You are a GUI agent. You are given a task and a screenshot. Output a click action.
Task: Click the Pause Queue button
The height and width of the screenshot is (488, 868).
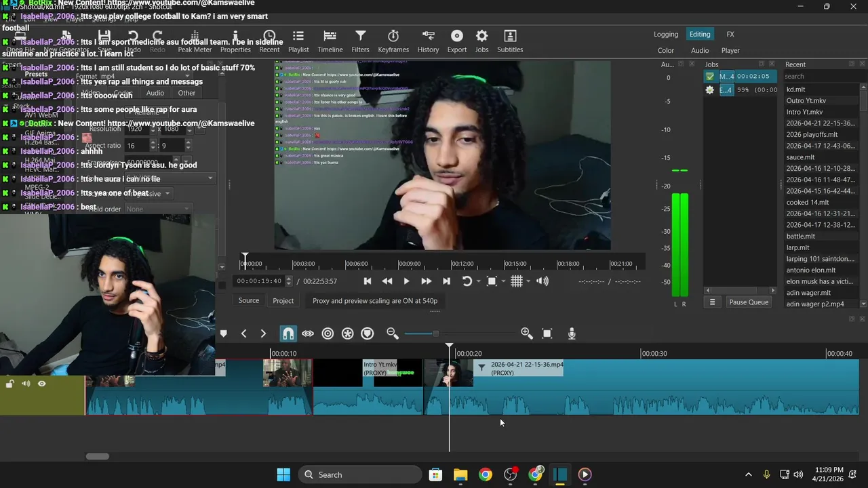point(749,302)
